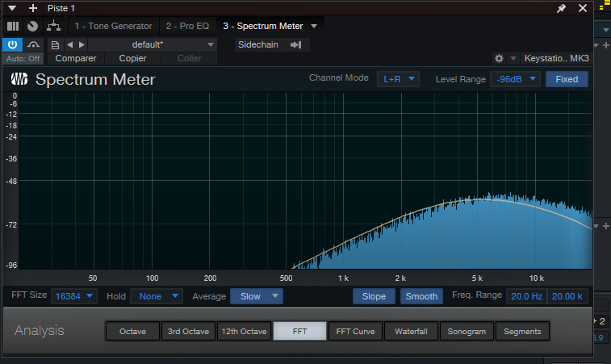Open the settings gear icon
Viewport: 611px width, 364px height.
(499, 58)
